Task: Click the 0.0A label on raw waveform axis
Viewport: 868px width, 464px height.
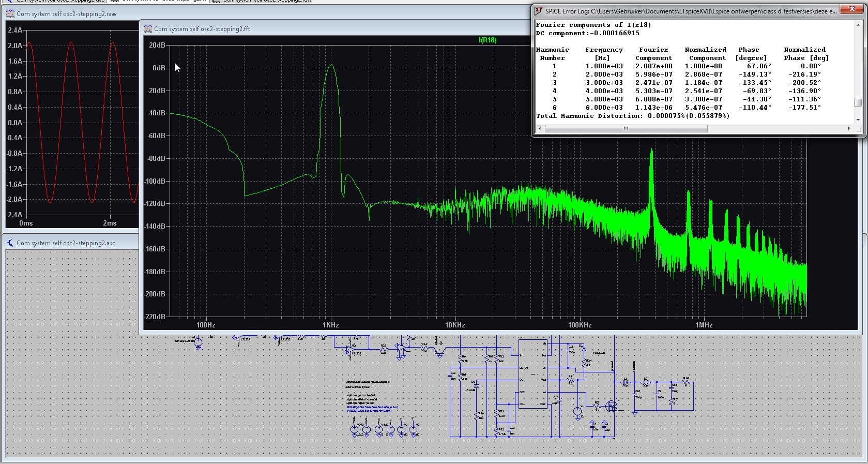Action: (15, 123)
